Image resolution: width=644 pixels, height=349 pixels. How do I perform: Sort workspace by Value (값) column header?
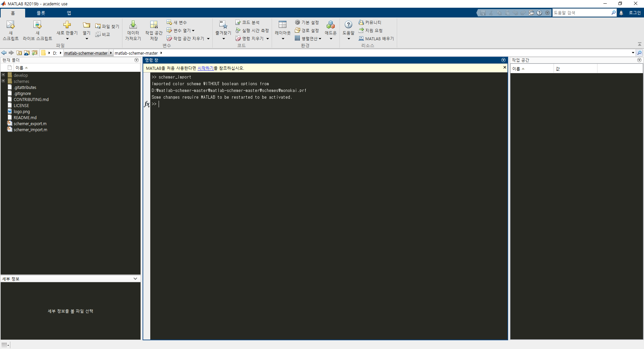(575, 69)
